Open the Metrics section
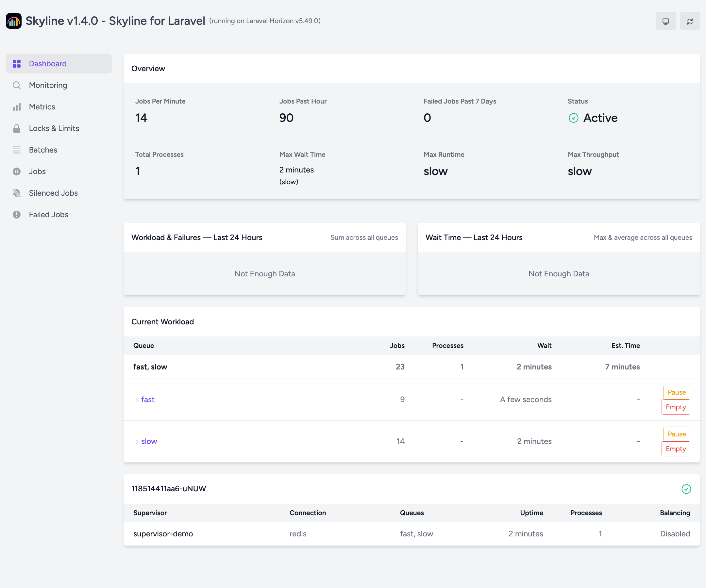The height and width of the screenshot is (588, 706). click(59, 107)
